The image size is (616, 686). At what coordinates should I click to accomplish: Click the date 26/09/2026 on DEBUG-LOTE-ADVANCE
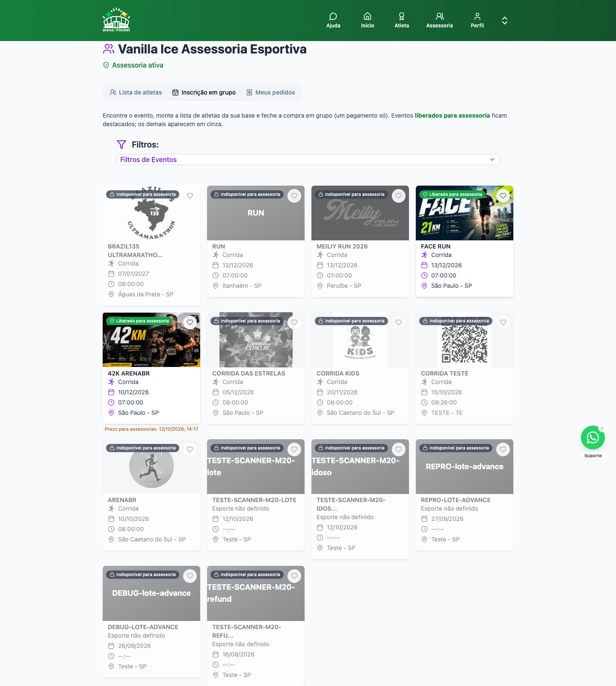[134, 646]
